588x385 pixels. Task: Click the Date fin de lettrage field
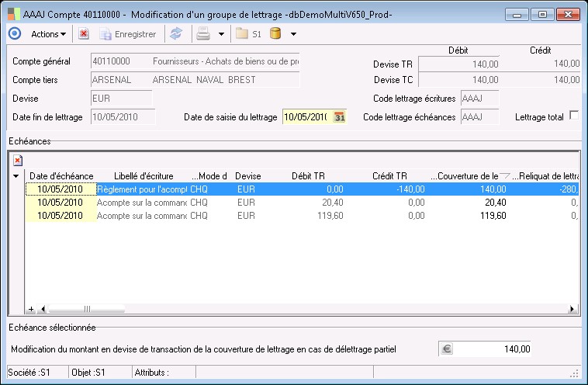click(123, 117)
